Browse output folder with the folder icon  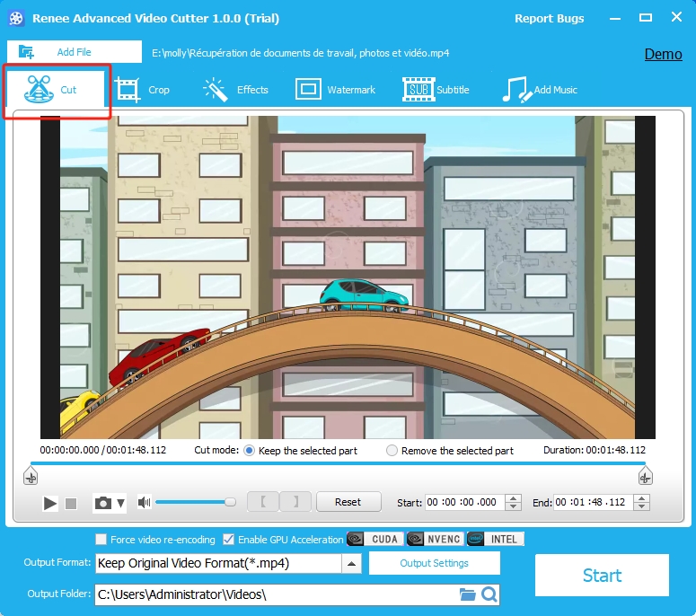(x=467, y=594)
